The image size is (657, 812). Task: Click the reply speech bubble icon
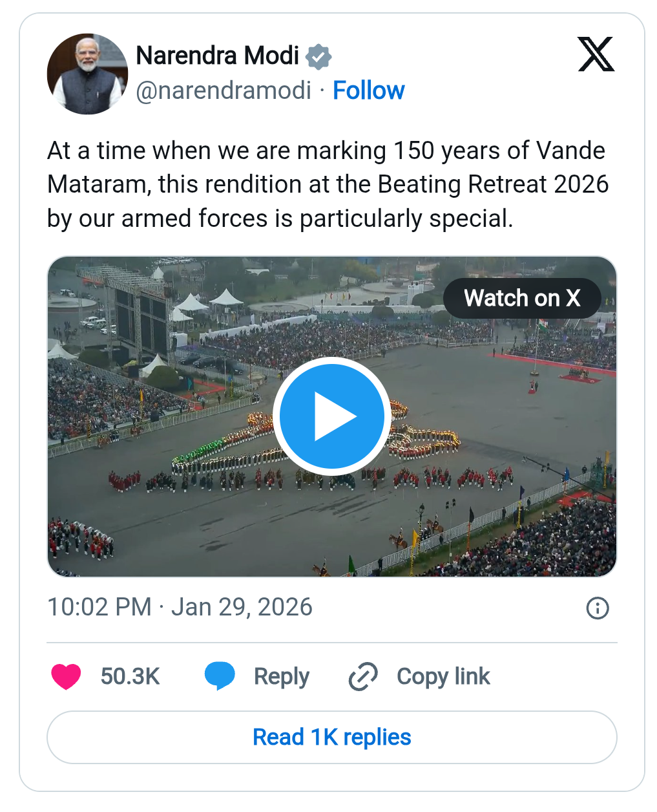click(x=220, y=676)
